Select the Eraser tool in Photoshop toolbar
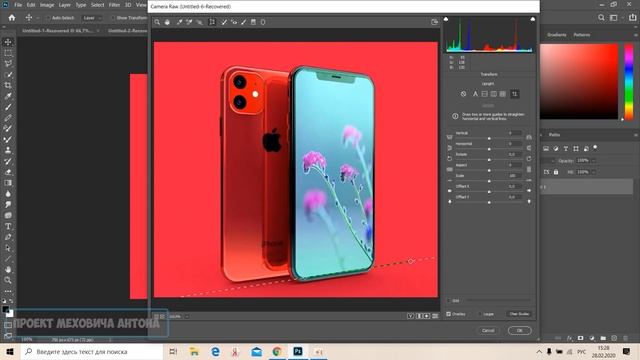Screen dimensions: 640x360 click(x=8, y=172)
